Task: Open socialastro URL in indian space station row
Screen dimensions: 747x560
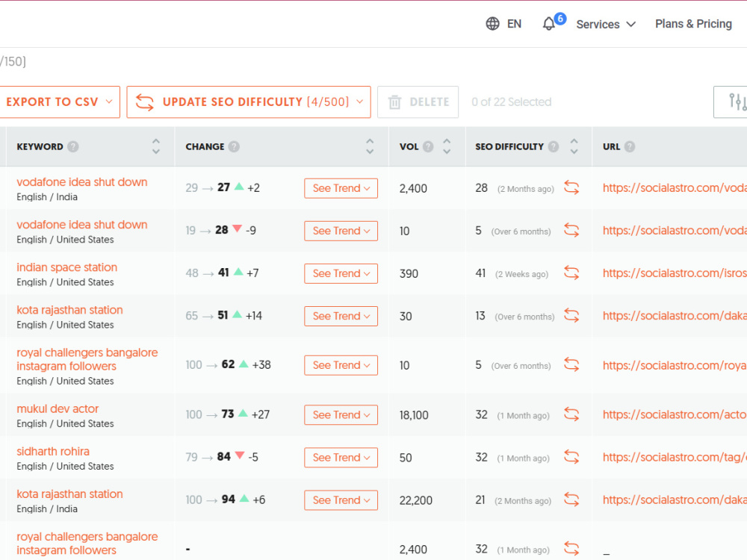Action: 675,273
